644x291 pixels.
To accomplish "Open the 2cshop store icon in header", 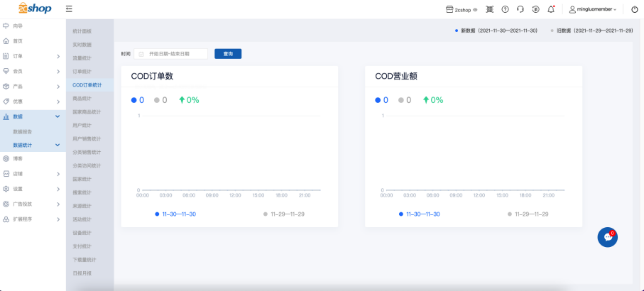I will (x=449, y=10).
